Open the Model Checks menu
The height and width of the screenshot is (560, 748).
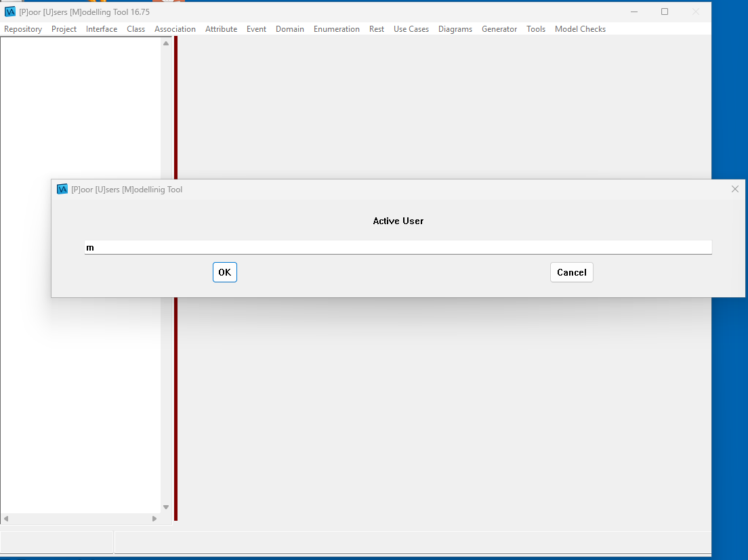(580, 29)
